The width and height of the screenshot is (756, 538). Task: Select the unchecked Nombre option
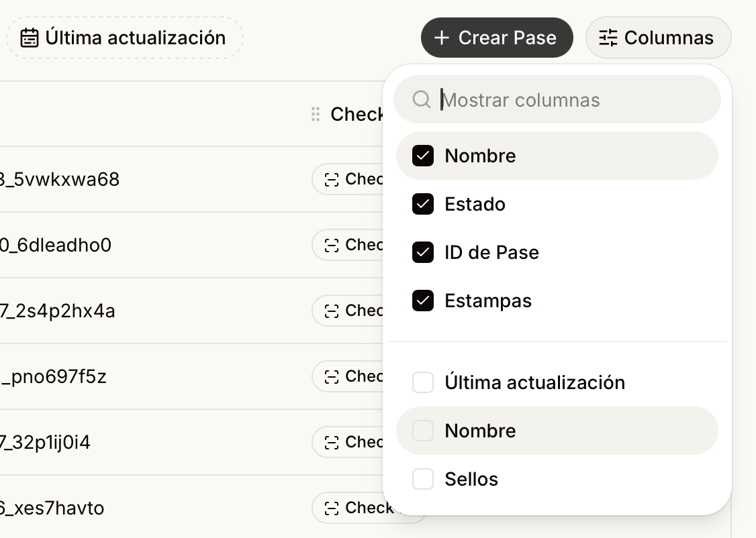pyautogui.click(x=557, y=431)
